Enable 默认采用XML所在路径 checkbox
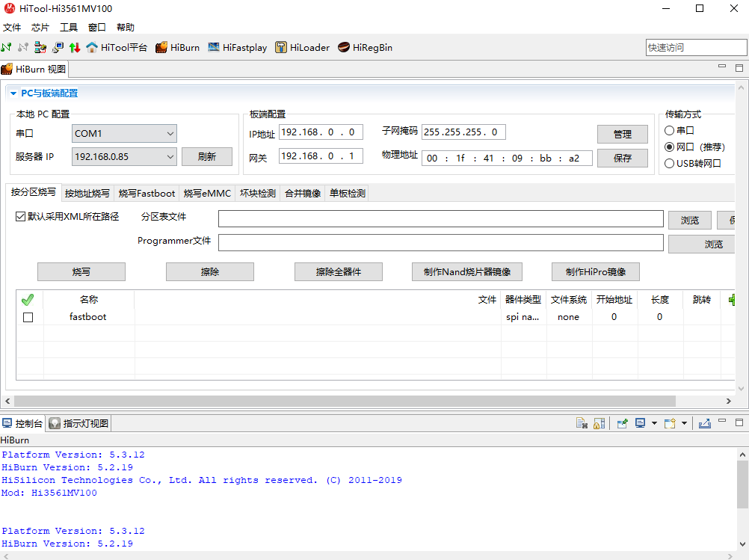Viewport: 749px width, 560px height. 20,217
